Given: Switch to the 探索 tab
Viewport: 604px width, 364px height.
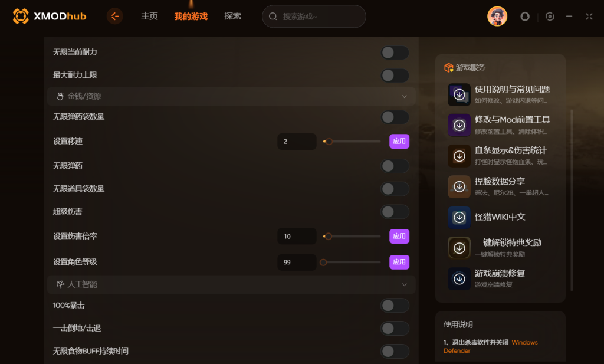Looking at the screenshot, I should 232,16.
